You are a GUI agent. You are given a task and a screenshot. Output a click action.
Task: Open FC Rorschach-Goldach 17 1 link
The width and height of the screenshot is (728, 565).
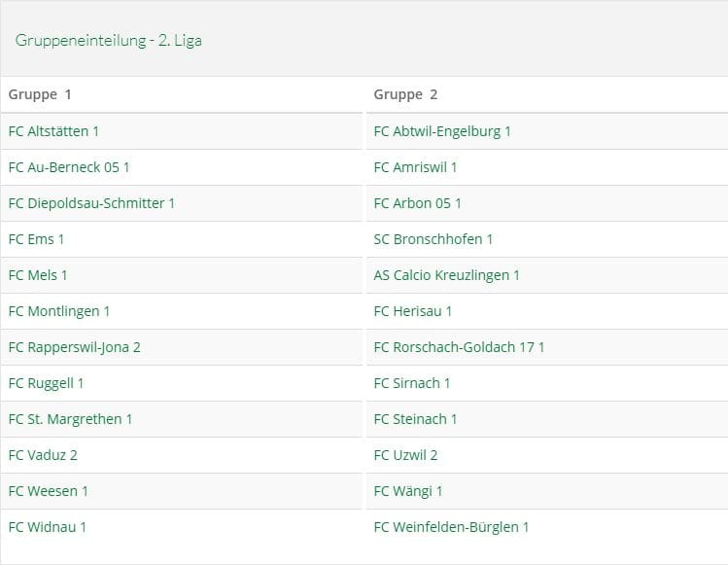[459, 347]
